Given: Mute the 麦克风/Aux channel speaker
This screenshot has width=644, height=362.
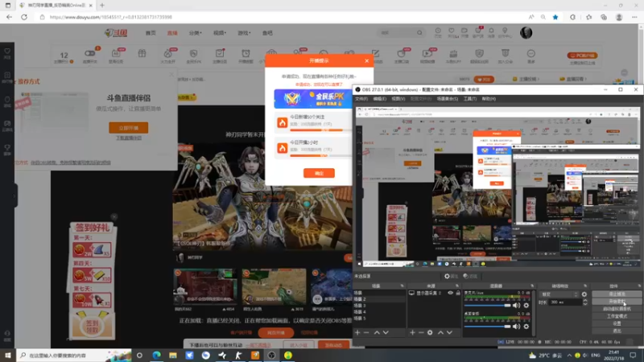Looking at the screenshot, I should 516,306.
